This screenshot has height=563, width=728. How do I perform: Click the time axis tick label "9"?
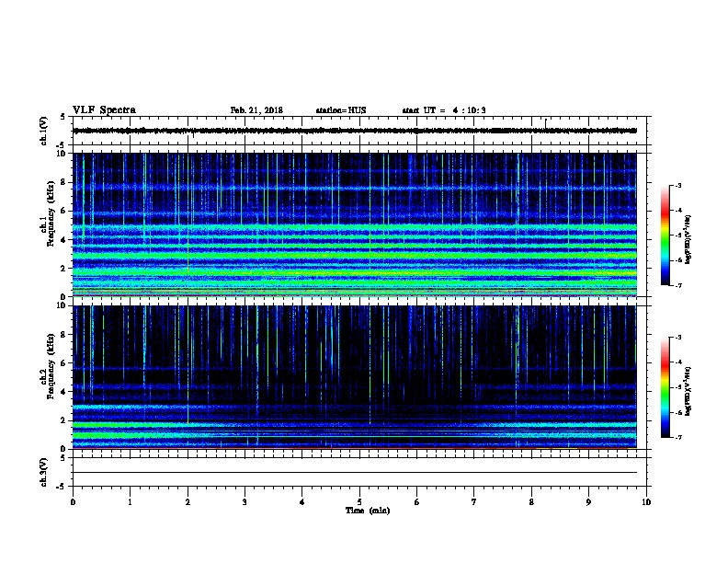[x=588, y=502]
